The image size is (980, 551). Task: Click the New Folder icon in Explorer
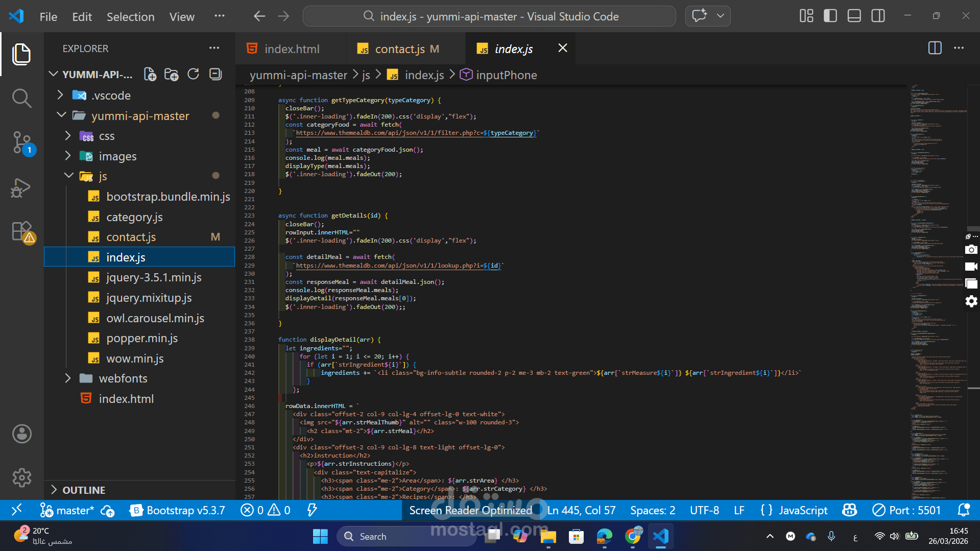coord(171,75)
